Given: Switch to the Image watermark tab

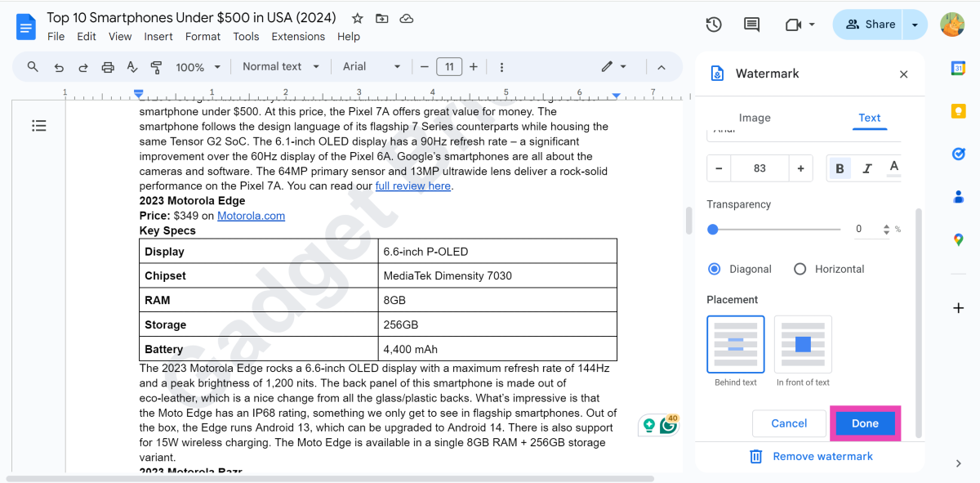Looking at the screenshot, I should point(755,118).
